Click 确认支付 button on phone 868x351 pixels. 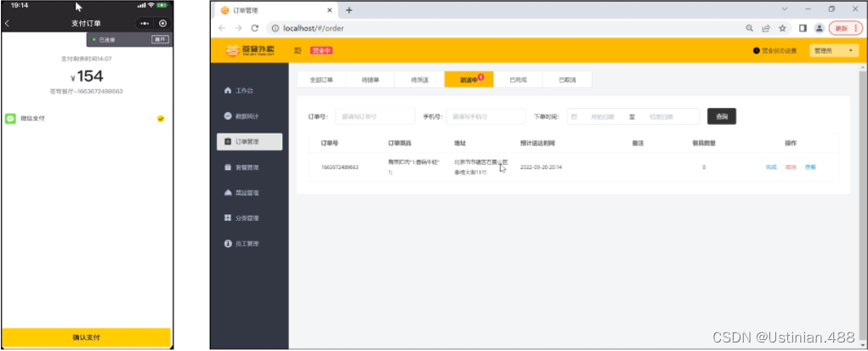pyautogui.click(x=87, y=337)
